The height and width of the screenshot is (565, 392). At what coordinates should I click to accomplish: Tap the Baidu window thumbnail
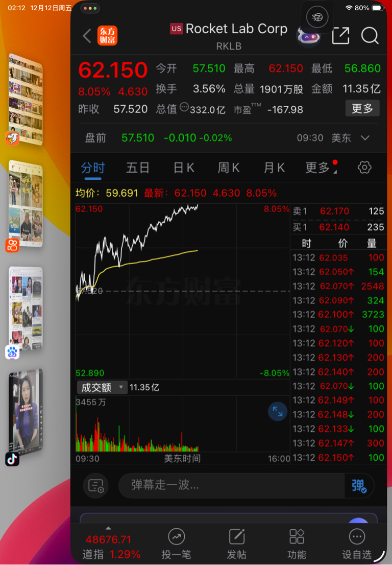point(25,309)
